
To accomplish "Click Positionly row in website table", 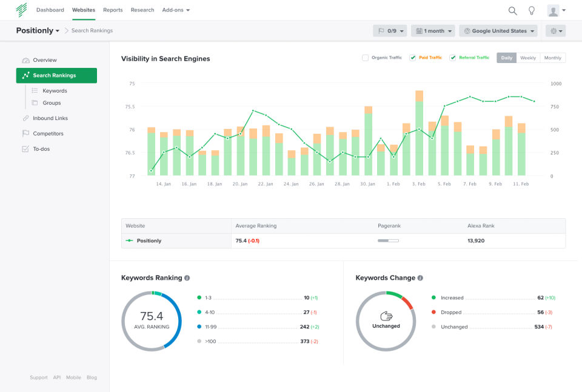I will pyautogui.click(x=343, y=241).
